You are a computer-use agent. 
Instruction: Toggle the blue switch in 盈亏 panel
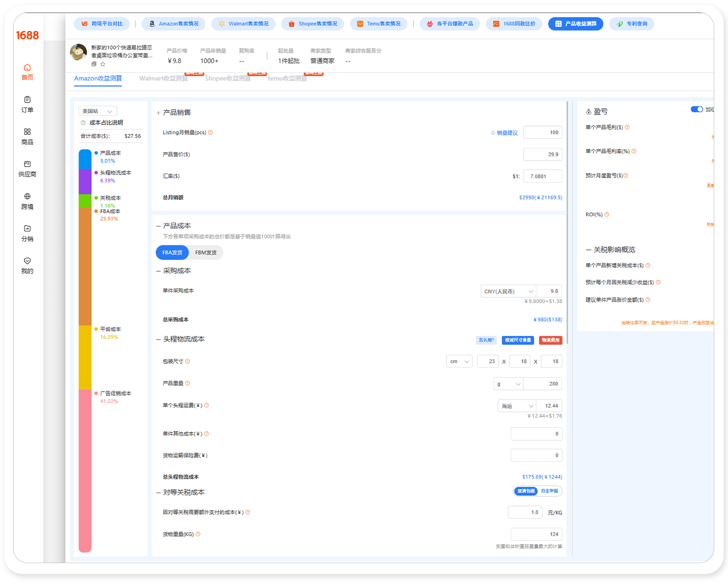[x=696, y=109]
